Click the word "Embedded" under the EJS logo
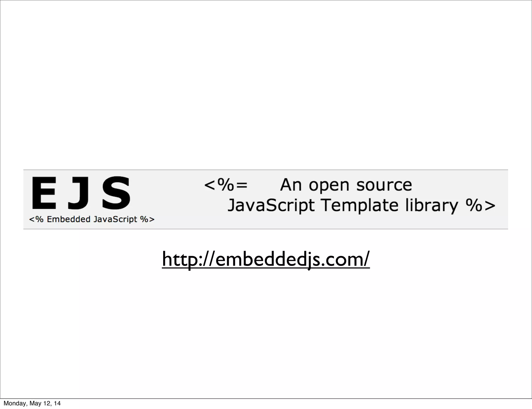This screenshot has height=409, width=532. coord(69,219)
